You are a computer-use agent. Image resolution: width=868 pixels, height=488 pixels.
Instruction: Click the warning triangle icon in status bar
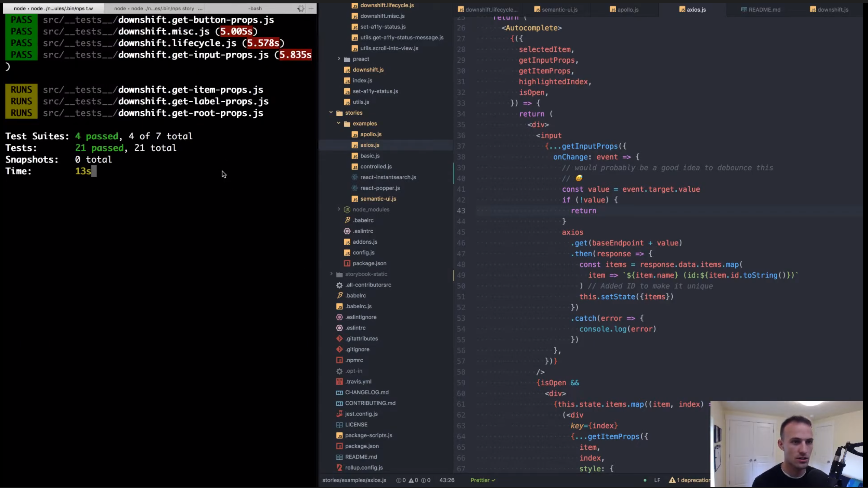point(411,480)
